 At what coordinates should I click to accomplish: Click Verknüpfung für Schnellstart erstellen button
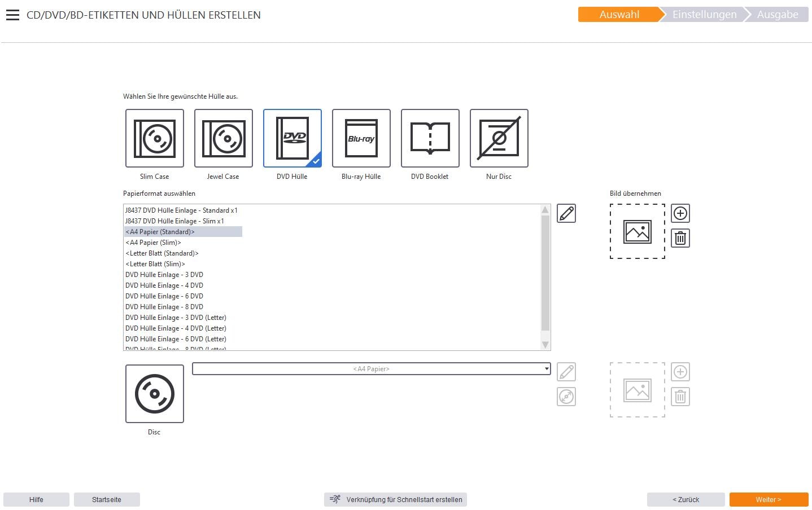pos(395,499)
